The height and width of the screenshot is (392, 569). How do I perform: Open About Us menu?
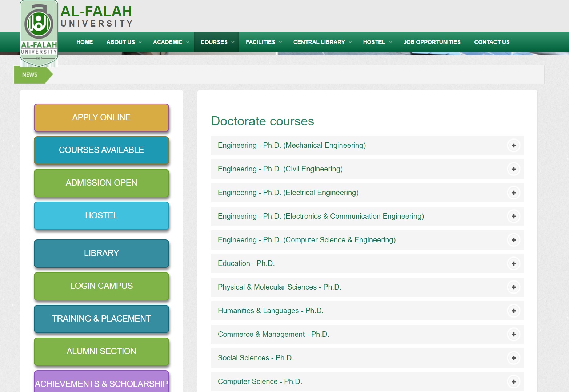click(121, 42)
